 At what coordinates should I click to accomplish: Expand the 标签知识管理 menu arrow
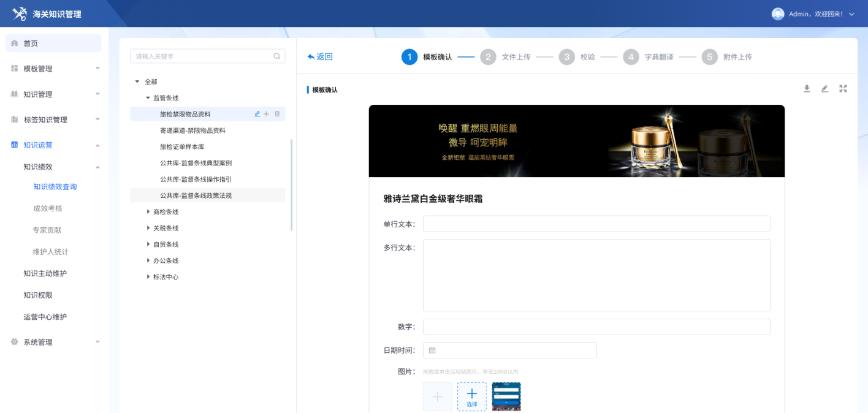pos(97,119)
